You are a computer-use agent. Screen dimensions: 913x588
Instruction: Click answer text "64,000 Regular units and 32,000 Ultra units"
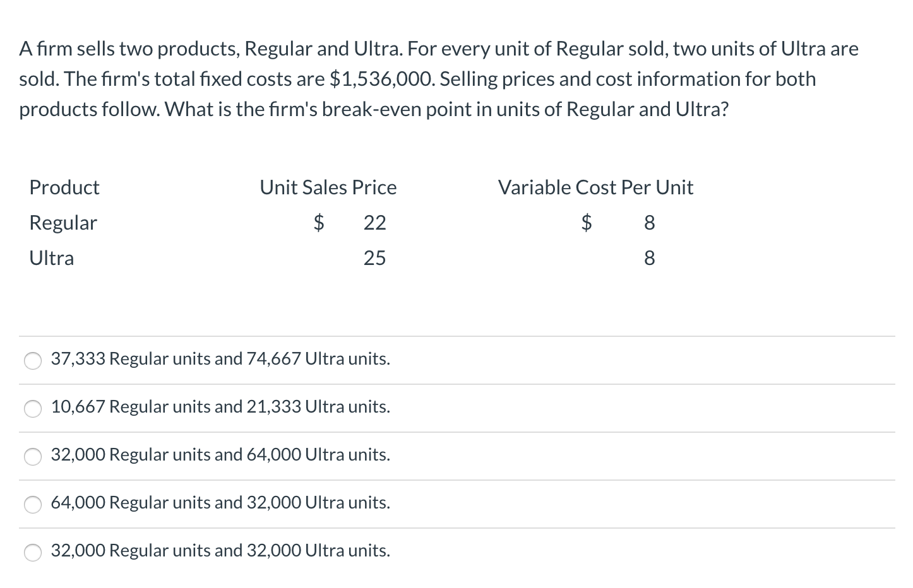220,503
